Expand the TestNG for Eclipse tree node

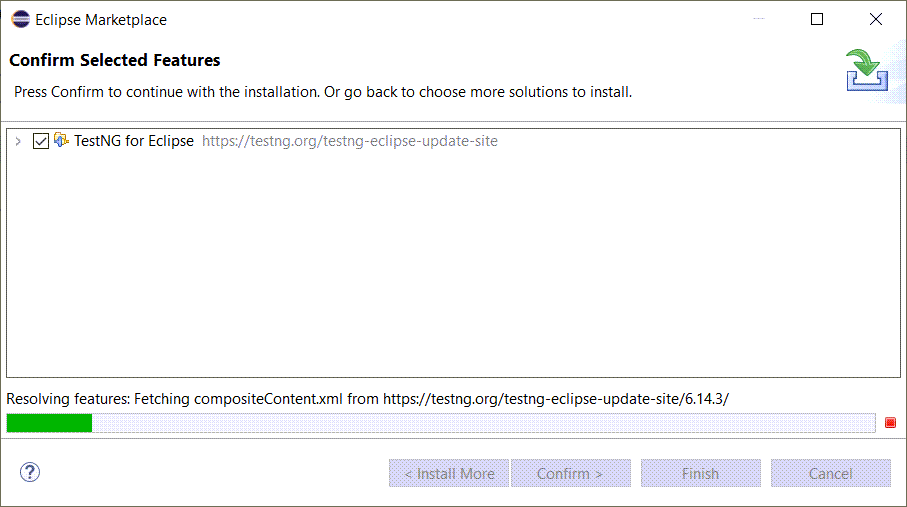click(x=18, y=141)
